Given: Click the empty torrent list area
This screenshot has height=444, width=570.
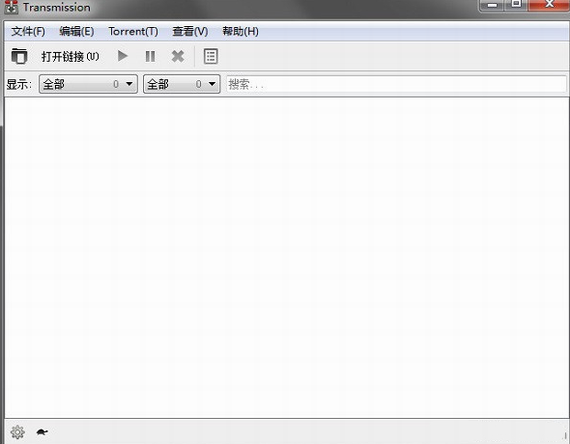Looking at the screenshot, I should [x=286, y=257].
